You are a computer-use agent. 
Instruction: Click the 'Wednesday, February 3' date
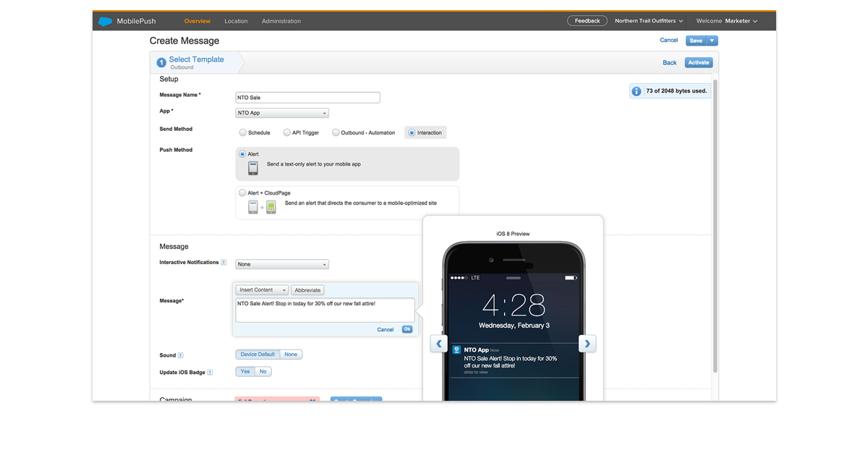tap(514, 326)
